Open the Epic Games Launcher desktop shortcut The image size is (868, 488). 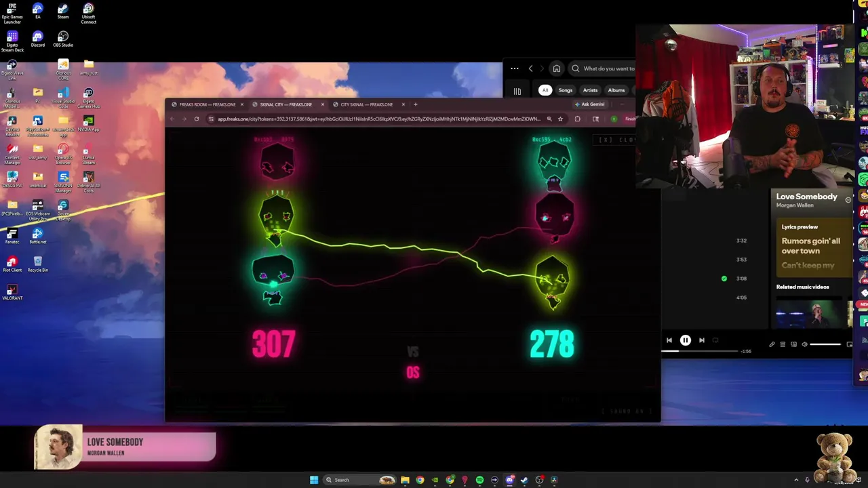pyautogui.click(x=12, y=14)
